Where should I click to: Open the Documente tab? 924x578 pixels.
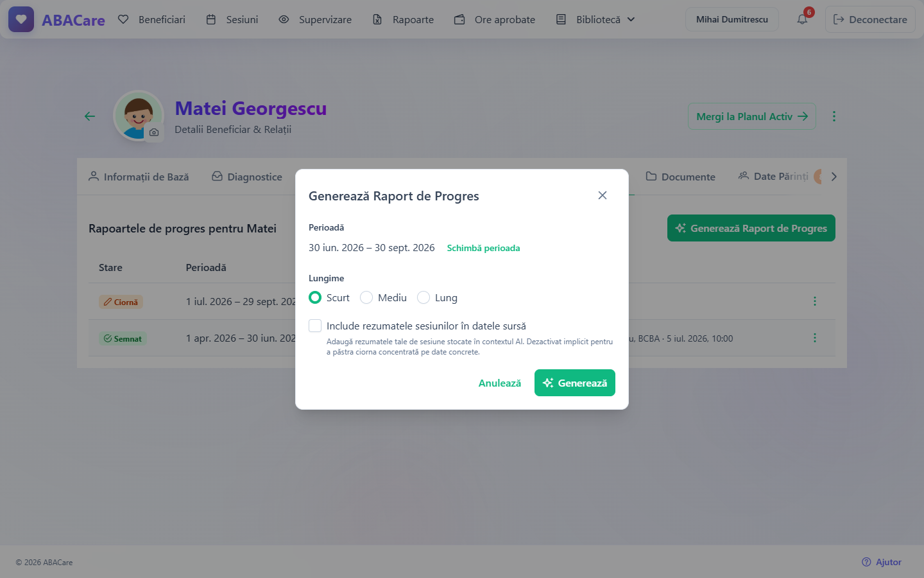click(681, 177)
